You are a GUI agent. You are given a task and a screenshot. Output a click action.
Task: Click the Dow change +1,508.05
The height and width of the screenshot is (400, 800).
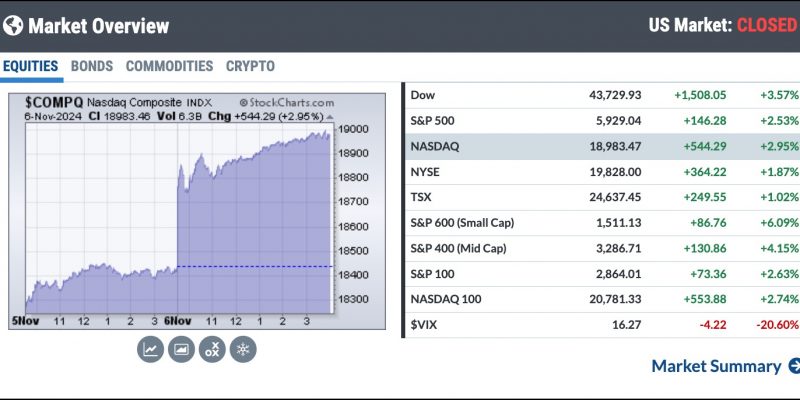tap(700, 95)
